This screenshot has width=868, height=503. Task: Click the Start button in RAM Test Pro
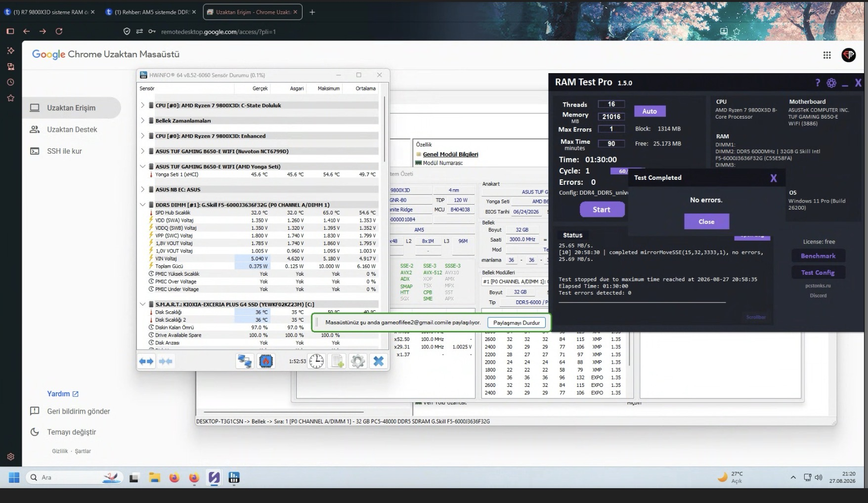click(x=602, y=210)
